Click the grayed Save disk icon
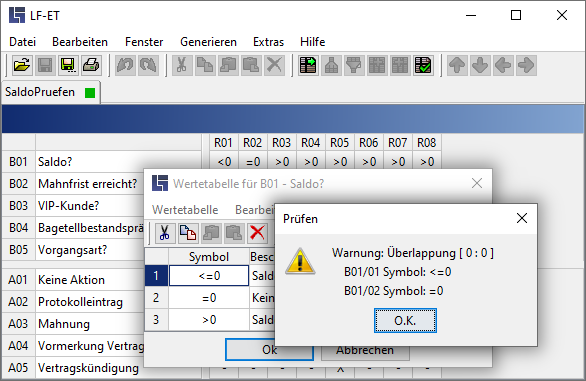The width and height of the screenshot is (586, 381). coord(45,65)
